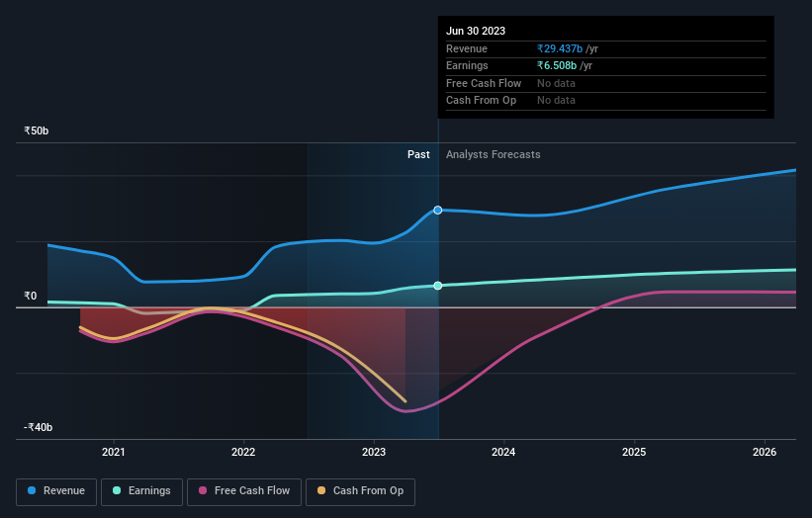Toggle the Cash From Op legend series
Screen dimensions: 812x518
point(360,491)
